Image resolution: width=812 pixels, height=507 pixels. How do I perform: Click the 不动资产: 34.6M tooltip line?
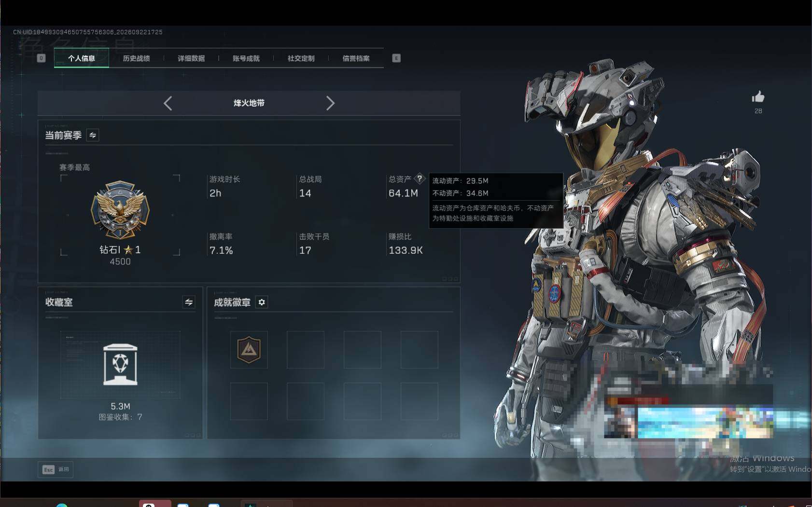460,193
